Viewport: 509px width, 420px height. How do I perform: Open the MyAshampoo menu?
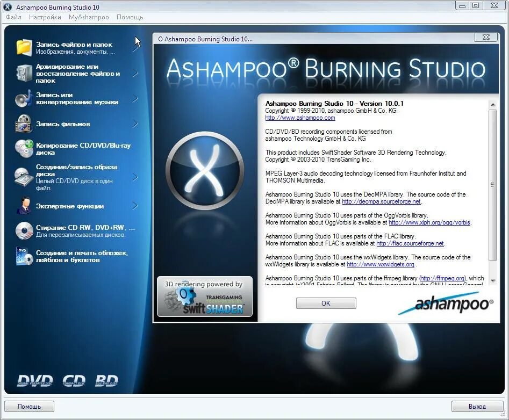(89, 17)
